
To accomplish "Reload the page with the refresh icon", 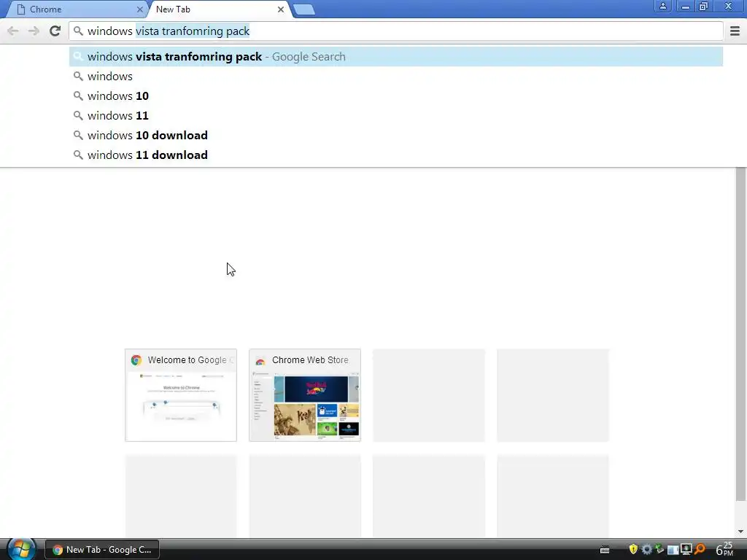I will [55, 31].
